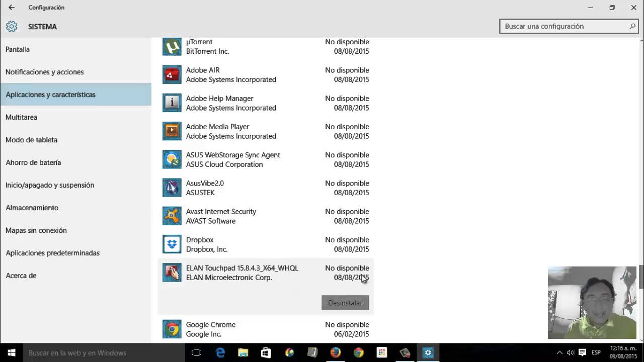Click the search magnifier icon

pyautogui.click(x=632, y=26)
